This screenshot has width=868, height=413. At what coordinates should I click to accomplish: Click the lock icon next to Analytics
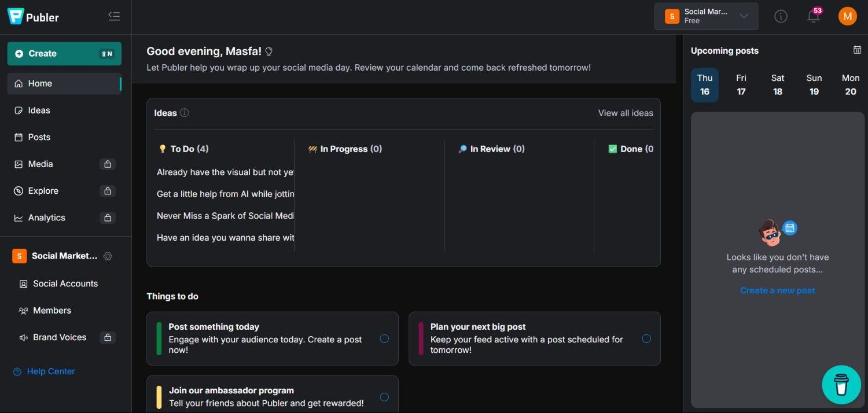pos(107,218)
